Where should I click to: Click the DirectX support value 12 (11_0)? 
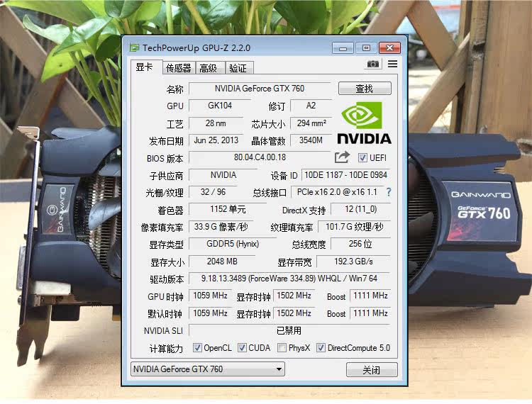click(360, 210)
